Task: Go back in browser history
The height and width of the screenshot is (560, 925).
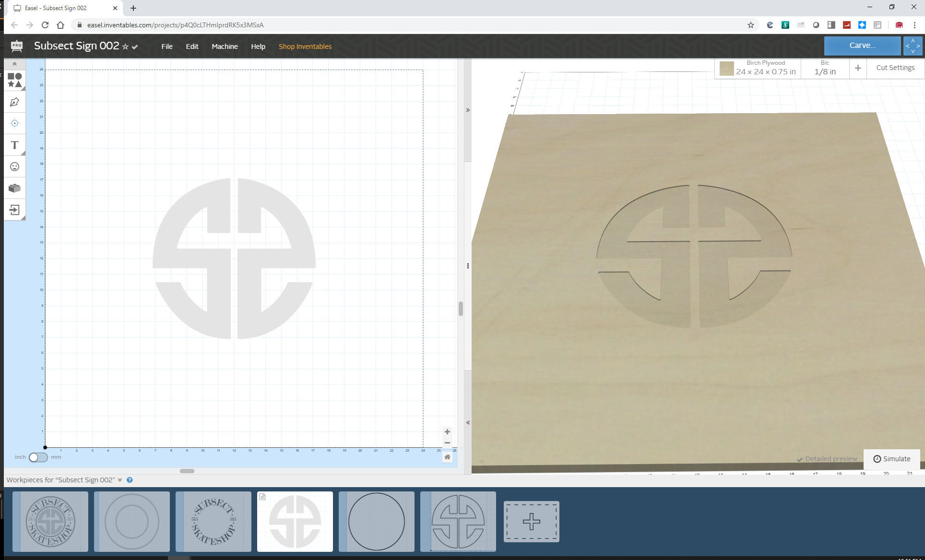Action: 14,25
